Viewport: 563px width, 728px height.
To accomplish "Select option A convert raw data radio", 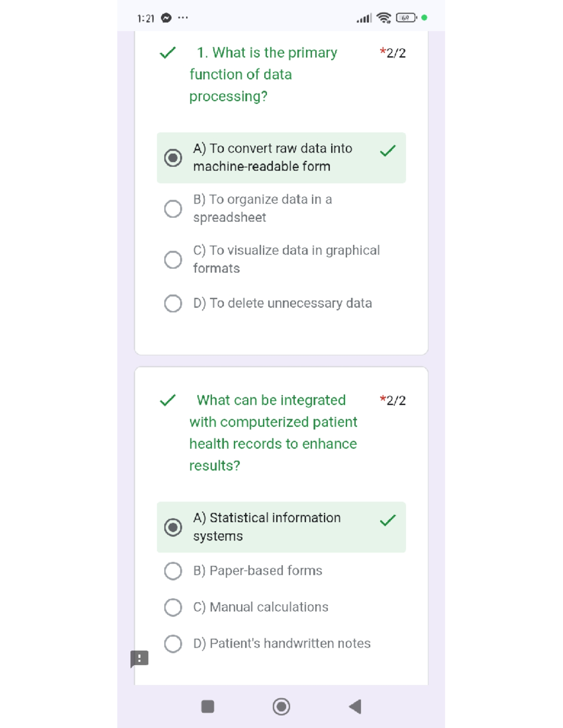I will pos(173,158).
